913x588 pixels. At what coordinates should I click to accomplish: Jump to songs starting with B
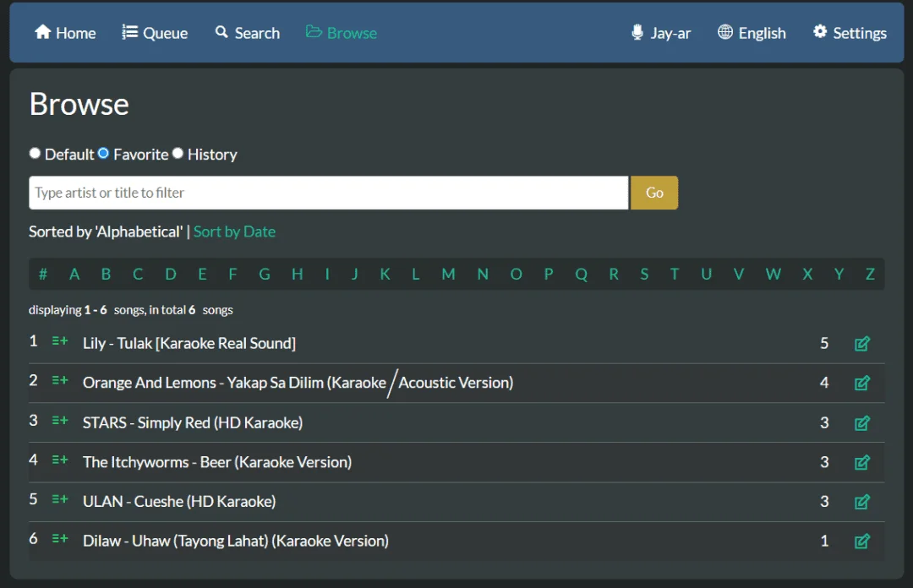(106, 274)
